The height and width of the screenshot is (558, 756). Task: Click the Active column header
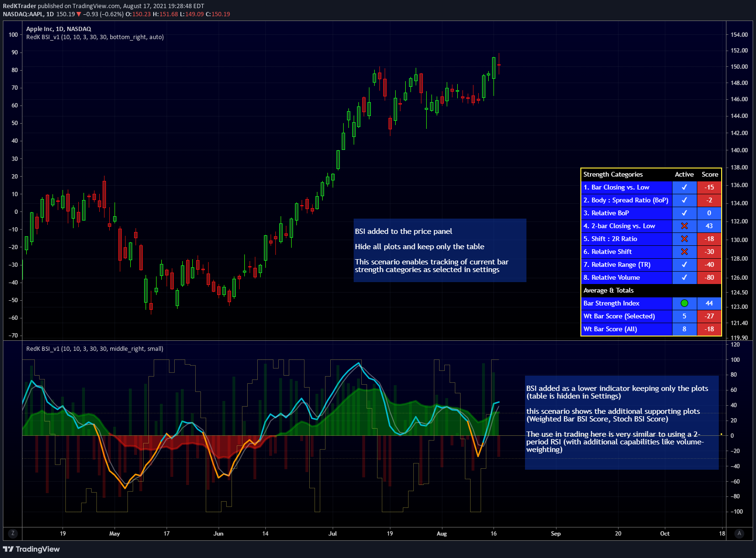click(x=684, y=174)
